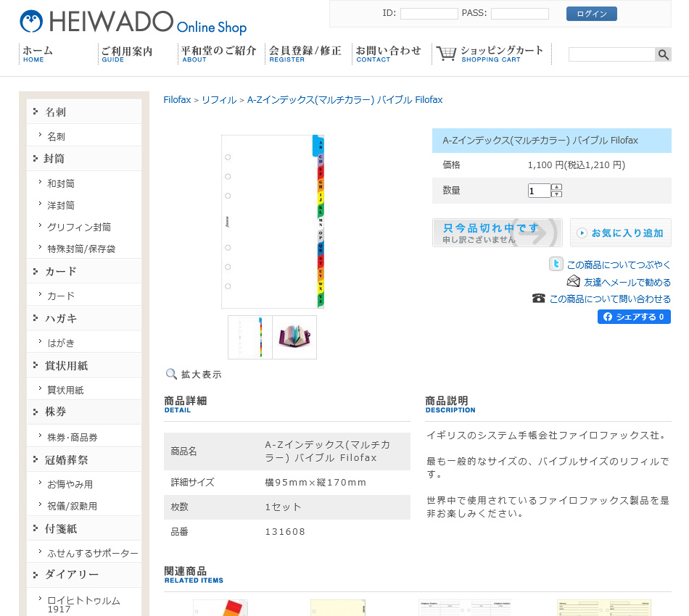The height and width of the screenshot is (616, 689).
Task: Decrease quantity with down arrow
Action: point(556,193)
